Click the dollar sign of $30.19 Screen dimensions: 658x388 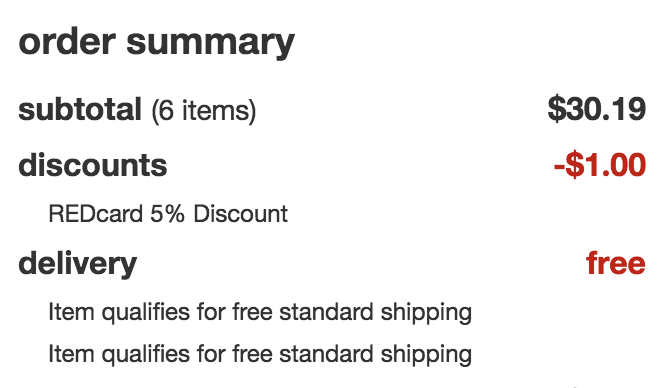click(x=557, y=109)
